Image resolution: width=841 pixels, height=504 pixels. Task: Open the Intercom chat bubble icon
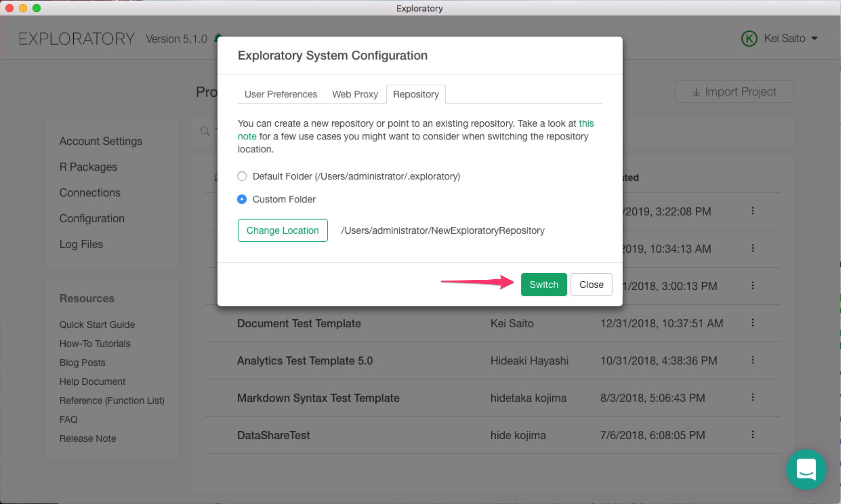(806, 470)
